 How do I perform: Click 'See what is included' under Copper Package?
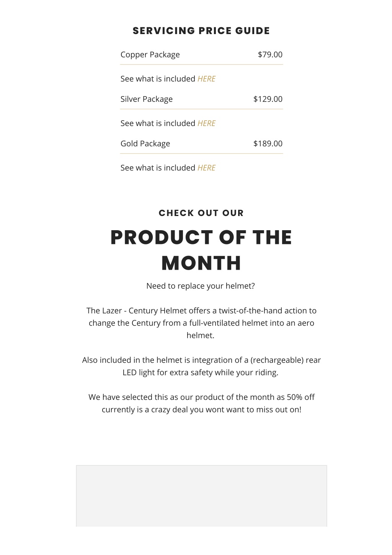158,79
